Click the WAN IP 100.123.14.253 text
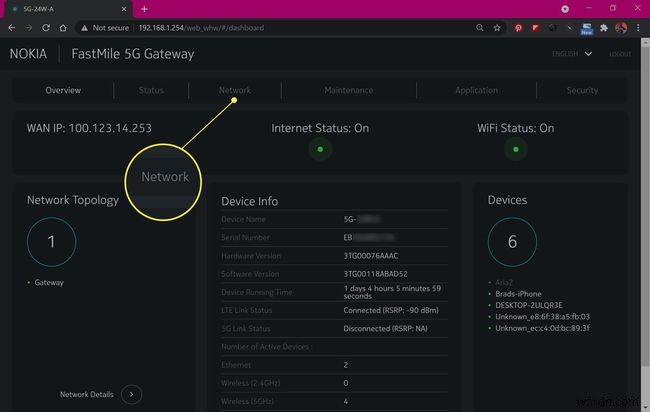Viewport: 650px width, 412px height. click(x=89, y=128)
